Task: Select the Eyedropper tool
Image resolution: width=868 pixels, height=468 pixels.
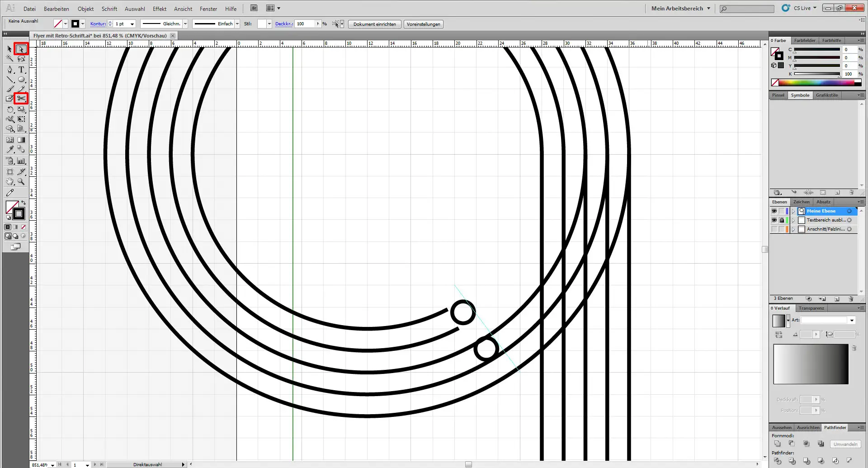Action: [10, 149]
